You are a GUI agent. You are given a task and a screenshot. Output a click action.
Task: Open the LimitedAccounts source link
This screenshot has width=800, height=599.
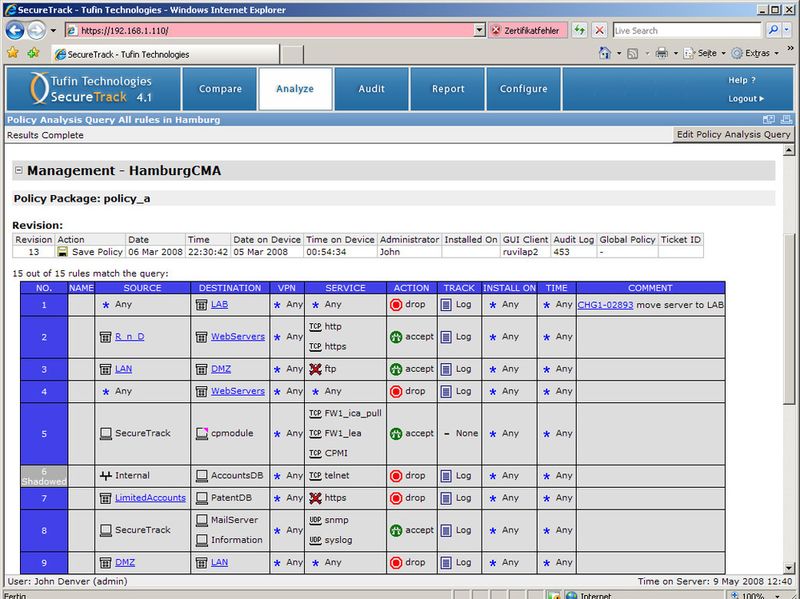pos(150,498)
